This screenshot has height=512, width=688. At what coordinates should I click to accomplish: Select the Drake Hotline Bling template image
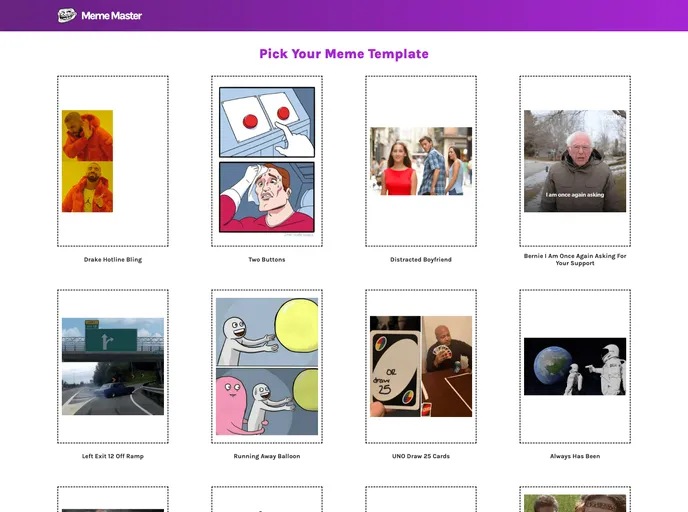[88, 161]
